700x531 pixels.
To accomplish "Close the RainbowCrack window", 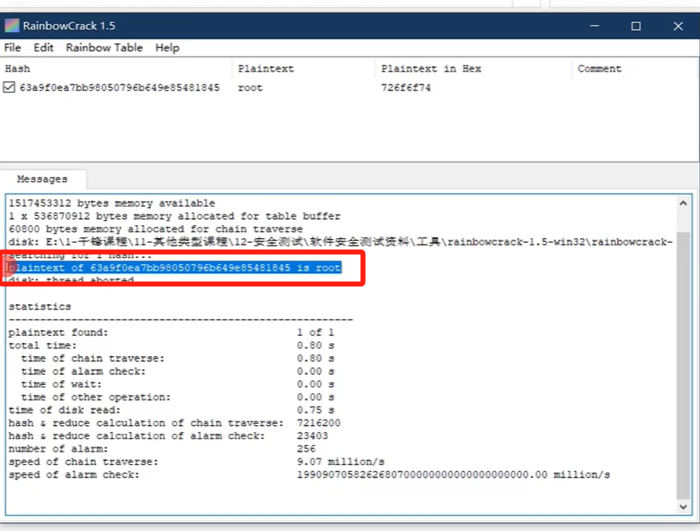I will [678, 26].
